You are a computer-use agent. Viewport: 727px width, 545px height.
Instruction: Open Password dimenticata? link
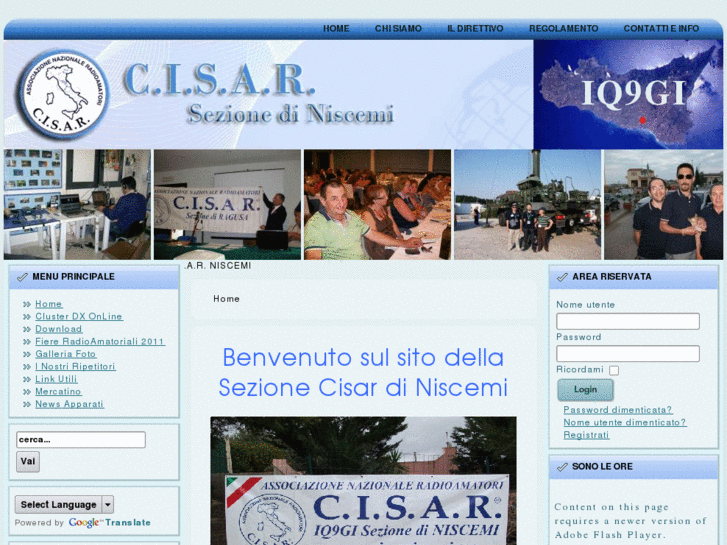(x=618, y=410)
